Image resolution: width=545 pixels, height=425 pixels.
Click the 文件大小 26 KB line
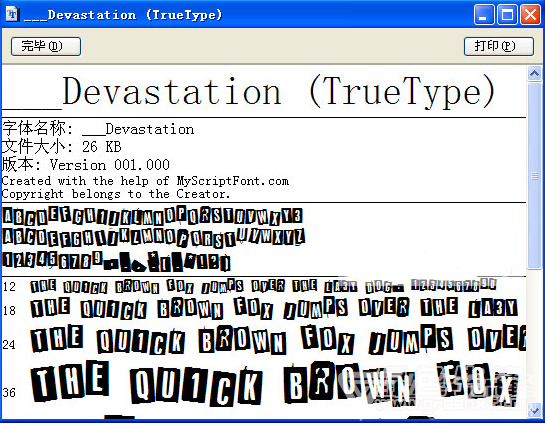pos(62,146)
